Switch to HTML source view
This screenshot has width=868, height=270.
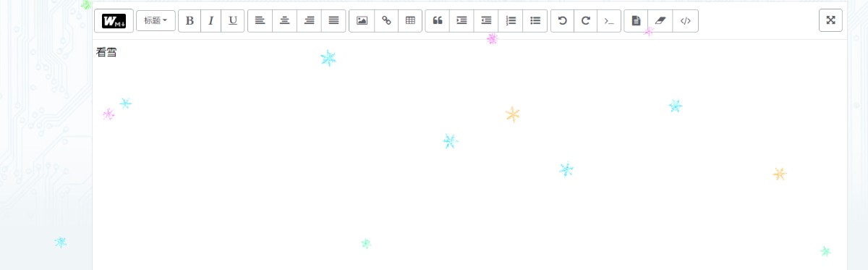tap(685, 21)
